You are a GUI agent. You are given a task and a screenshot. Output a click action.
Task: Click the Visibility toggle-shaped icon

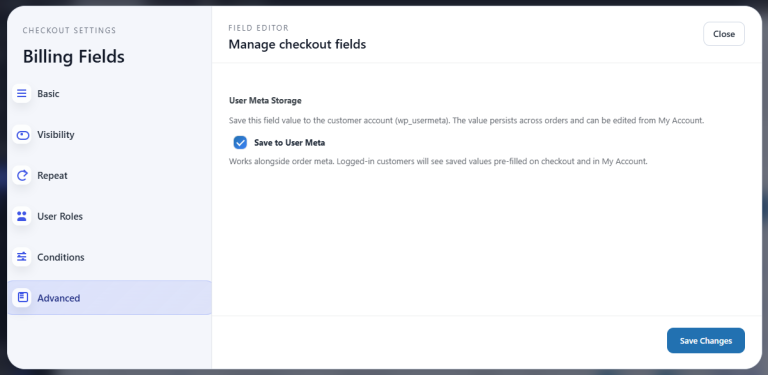[22, 135]
